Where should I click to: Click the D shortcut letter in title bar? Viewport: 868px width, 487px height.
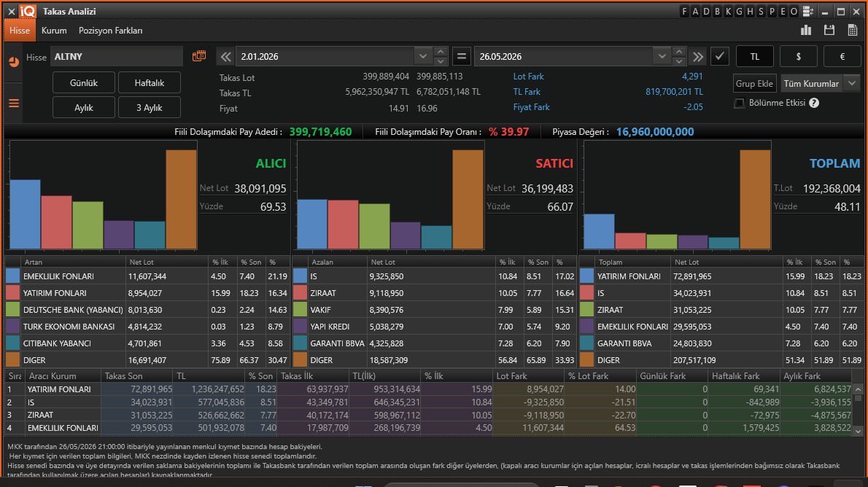[x=706, y=11]
